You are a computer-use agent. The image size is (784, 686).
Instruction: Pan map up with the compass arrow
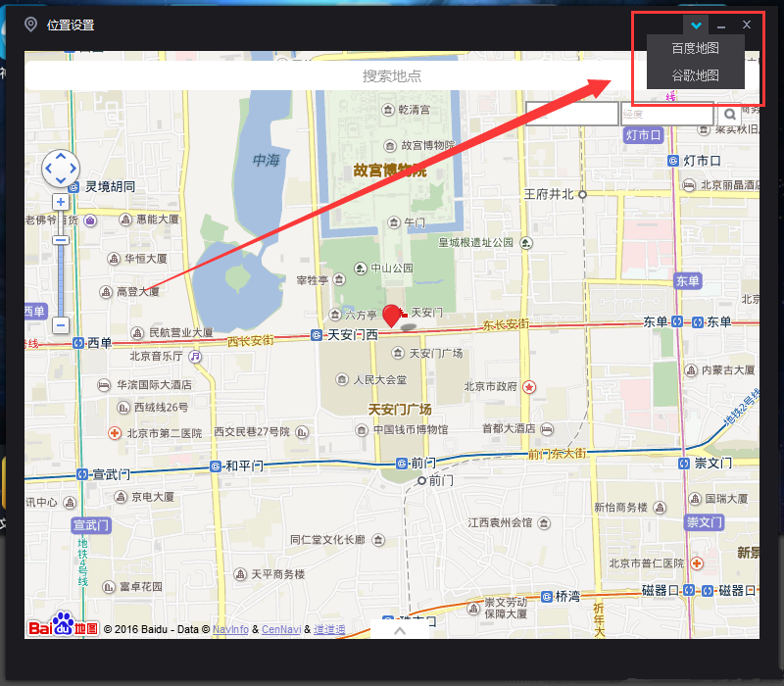pos(61,157)
